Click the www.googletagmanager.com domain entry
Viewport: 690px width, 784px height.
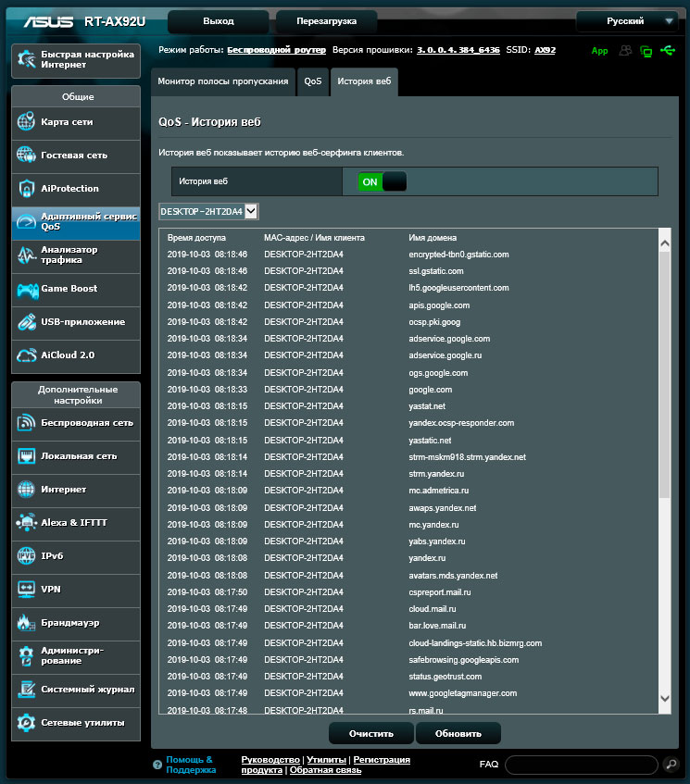(462, 693)
